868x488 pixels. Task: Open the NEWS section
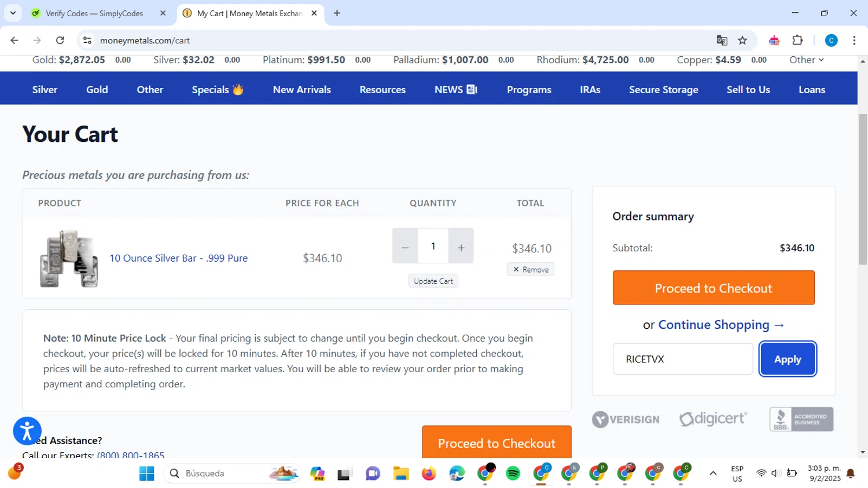point(455,90)
